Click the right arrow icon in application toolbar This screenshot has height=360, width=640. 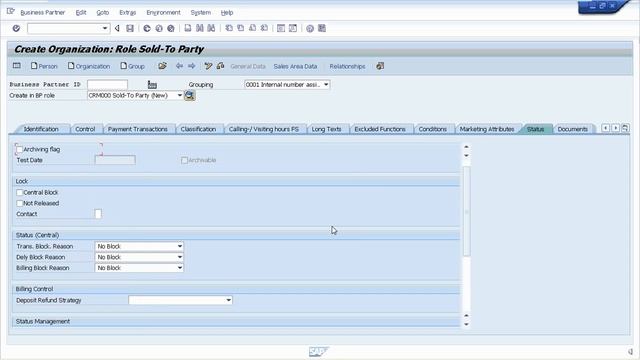coord(191,66)
